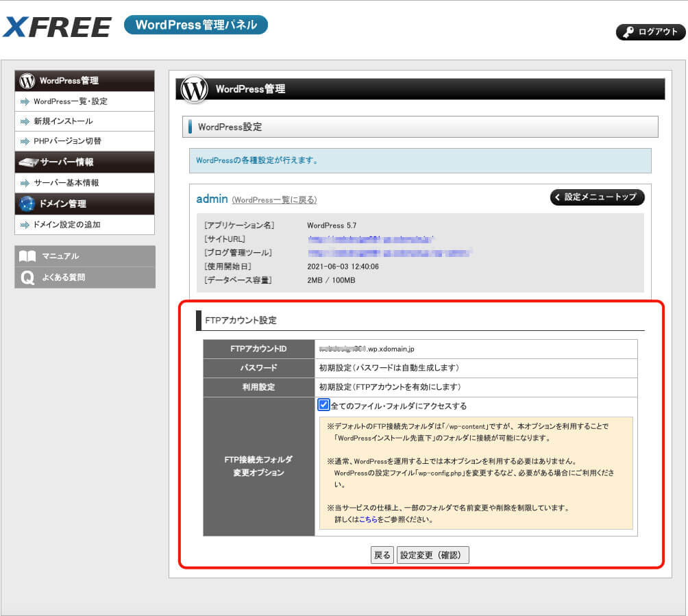Screen dimensions: 688x616
Task: Click the arrow icon beside サーバー基本情報
Action: click(x=25, y=183)
